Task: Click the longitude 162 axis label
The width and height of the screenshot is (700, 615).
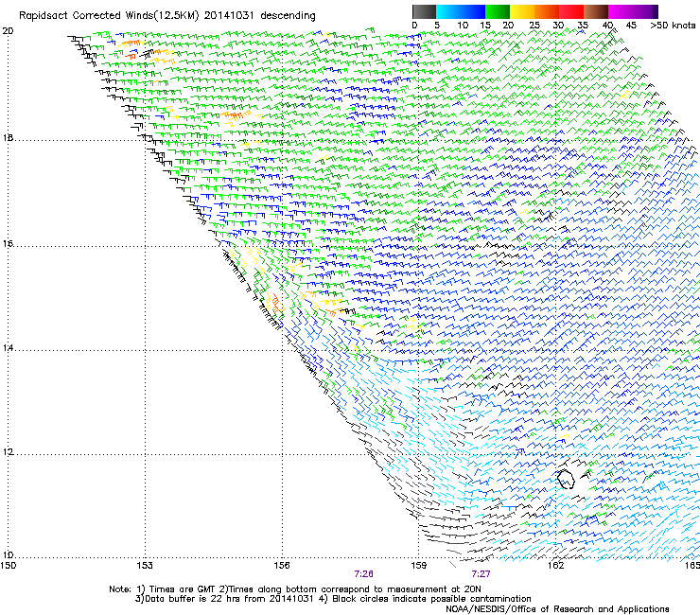Action: [556, 566]
